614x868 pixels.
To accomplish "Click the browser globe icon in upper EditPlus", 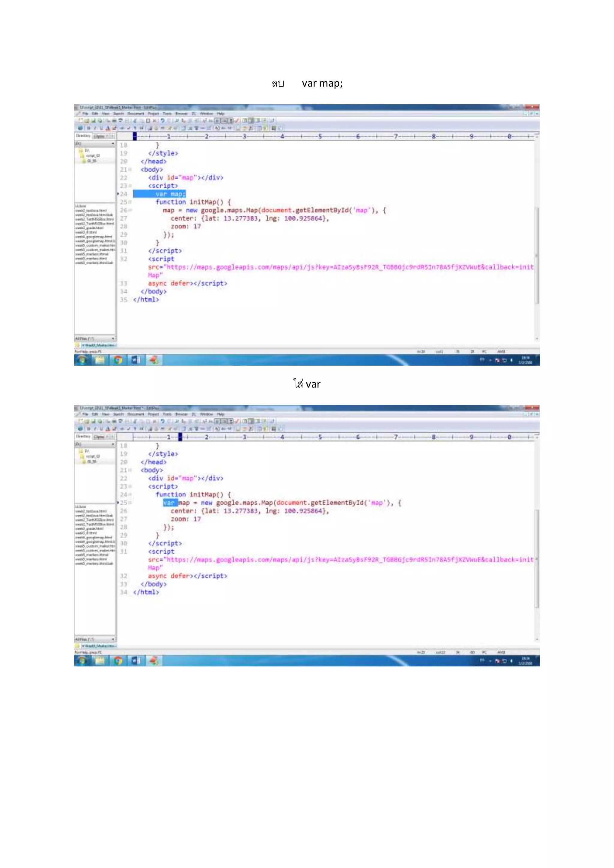I will coord(80,128).
